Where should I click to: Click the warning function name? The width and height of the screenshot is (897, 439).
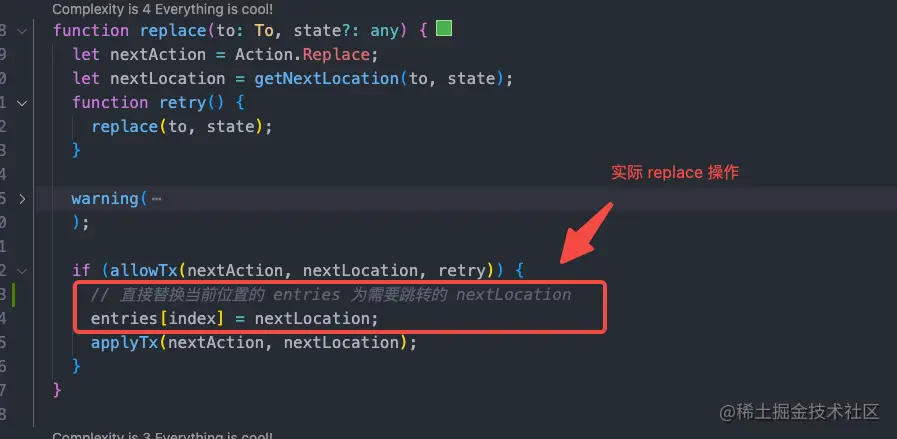105,199
